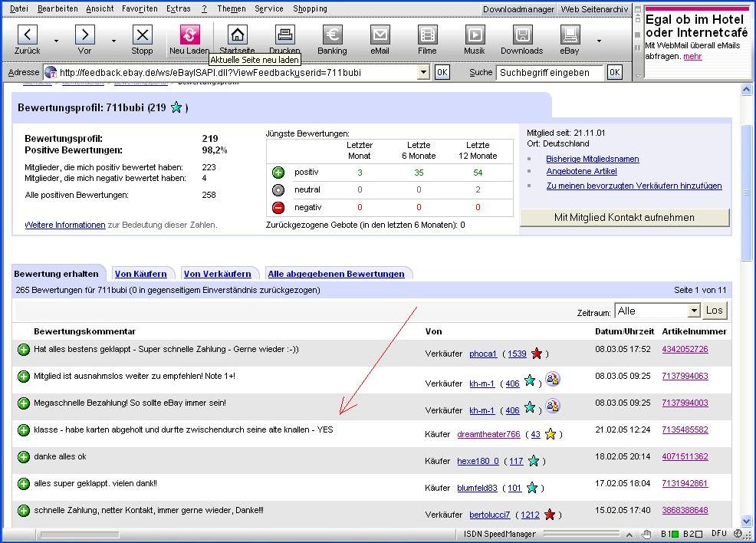Click the ISDN SpeedManager speed bar
The image size is (756, 543).
581,534
